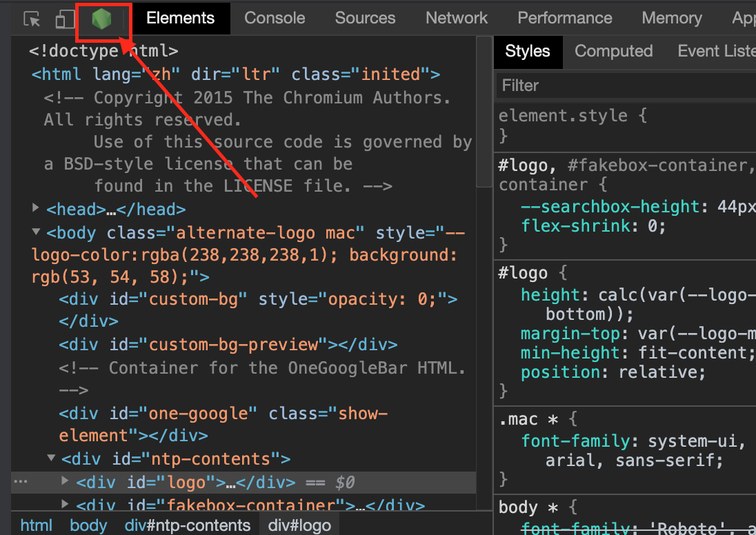Viewport: 756px width, 535px height.
Task: Click the position relative declaration
Action: 613,372
